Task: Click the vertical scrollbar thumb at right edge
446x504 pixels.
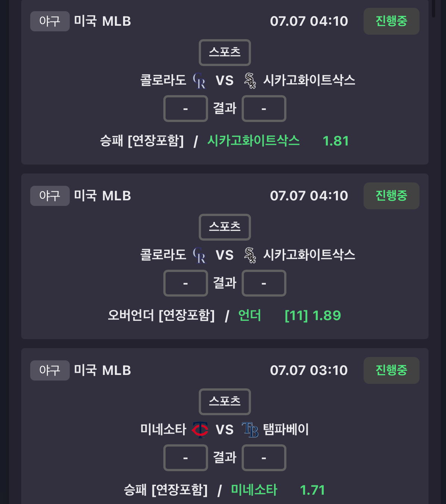Action: coord(433,9)
